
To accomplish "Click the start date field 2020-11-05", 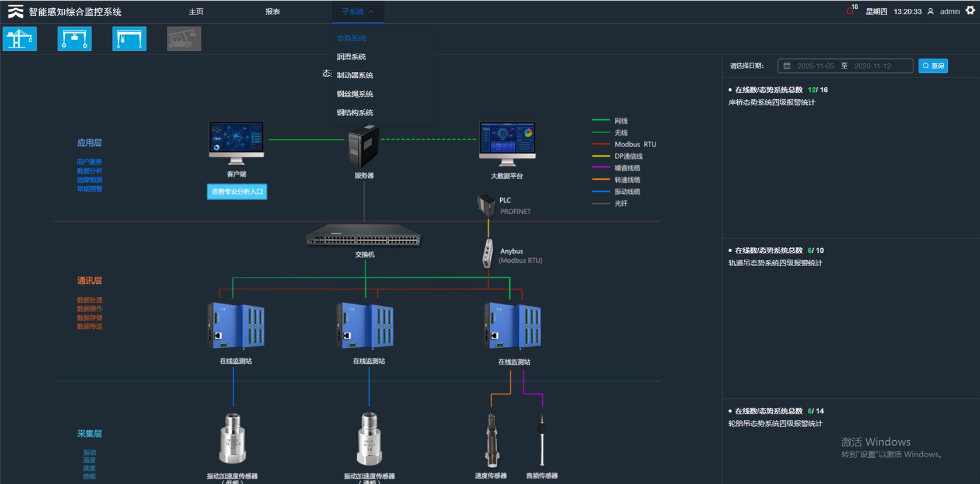I will tap(815, 66).
